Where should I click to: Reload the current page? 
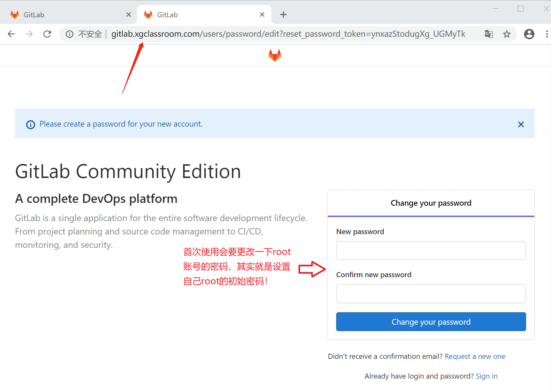tap(47, 34)
